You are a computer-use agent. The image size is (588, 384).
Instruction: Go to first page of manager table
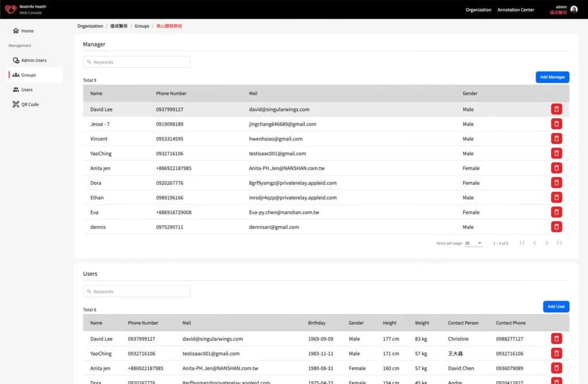tap(522, 243)
